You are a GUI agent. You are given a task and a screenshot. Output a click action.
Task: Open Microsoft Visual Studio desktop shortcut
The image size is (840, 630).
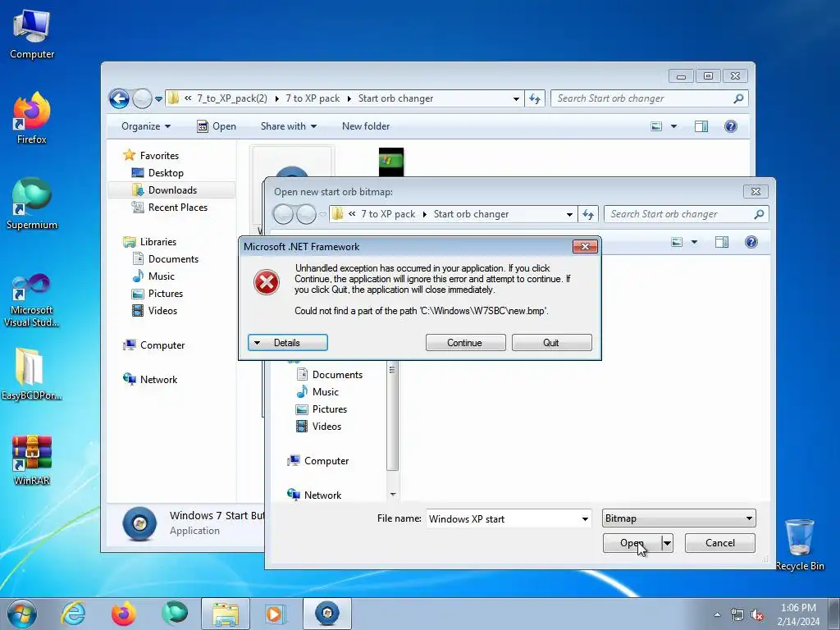point(32,300)
